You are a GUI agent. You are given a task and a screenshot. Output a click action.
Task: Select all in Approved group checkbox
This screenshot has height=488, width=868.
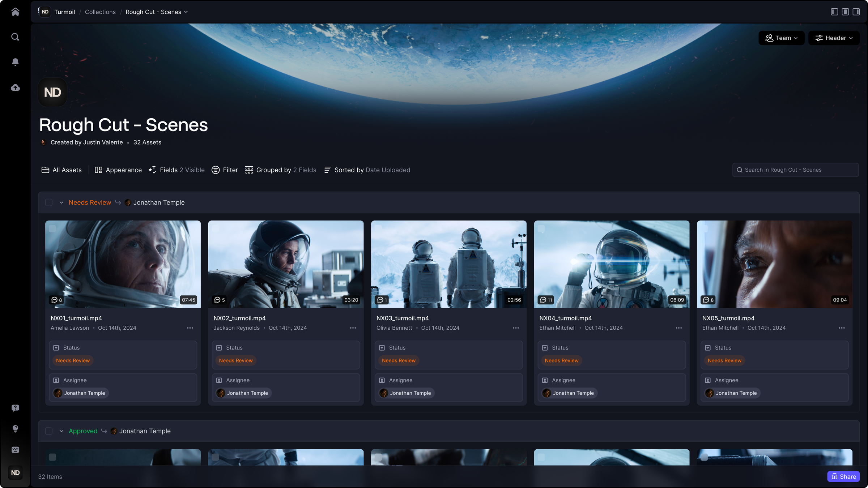tap(49, 431)
